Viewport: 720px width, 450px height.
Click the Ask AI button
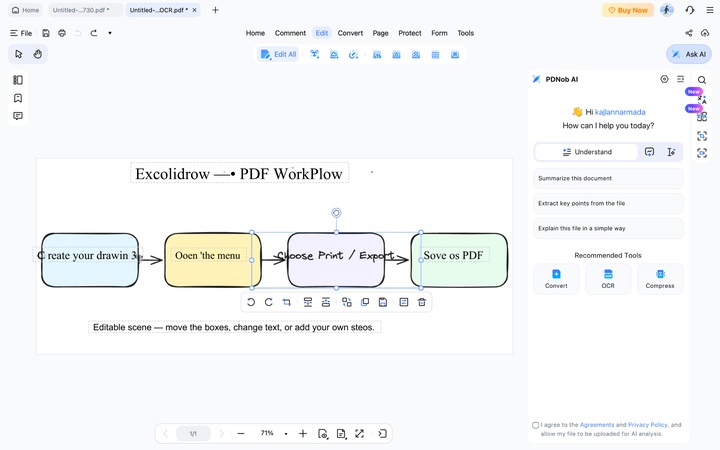coord(689,54)
